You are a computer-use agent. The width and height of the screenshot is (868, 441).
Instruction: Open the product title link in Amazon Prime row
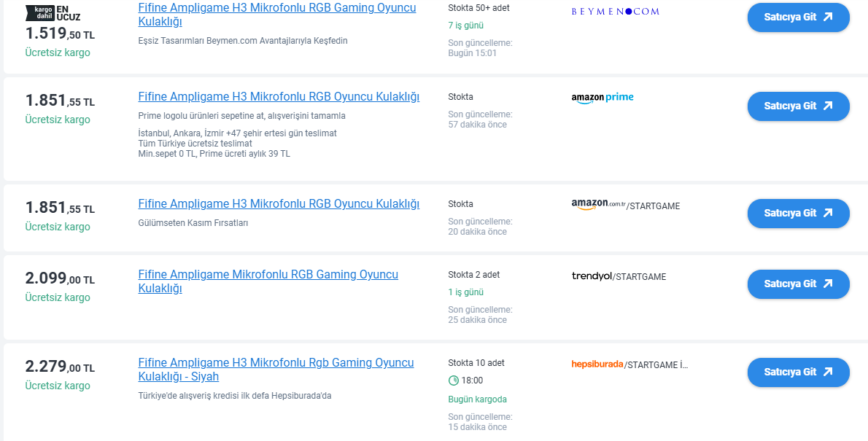(x=279, y=96)
